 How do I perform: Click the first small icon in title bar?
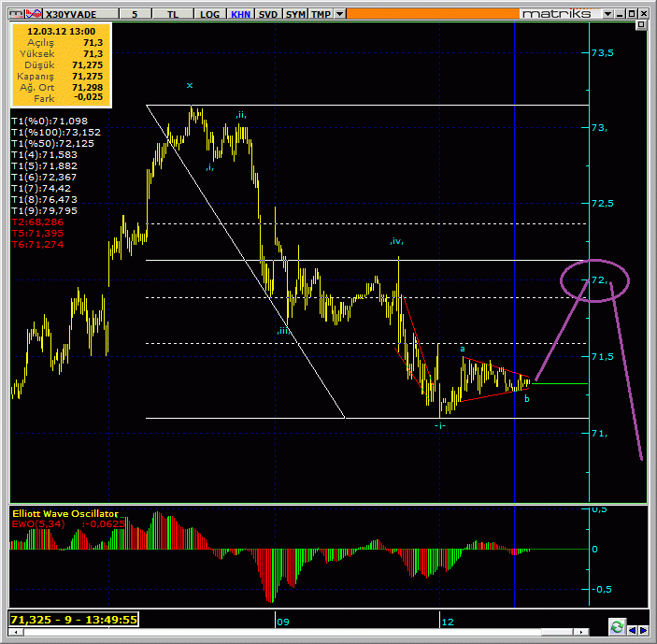(x=7, y=14)
